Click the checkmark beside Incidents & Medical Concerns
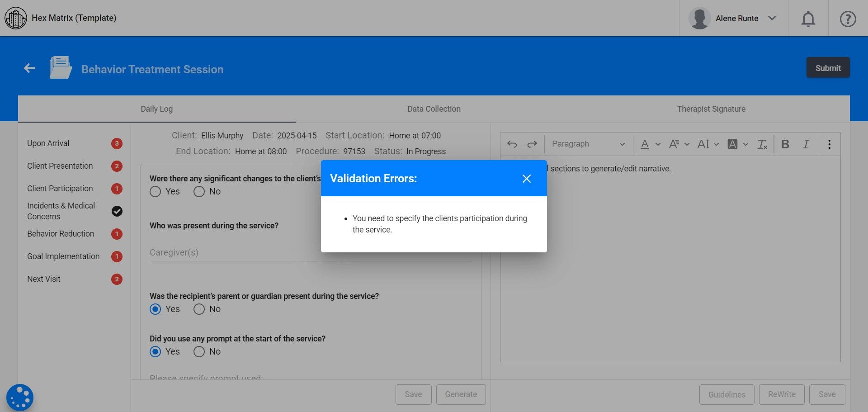Screen dimensions: 868x412 tap(117, 211)
